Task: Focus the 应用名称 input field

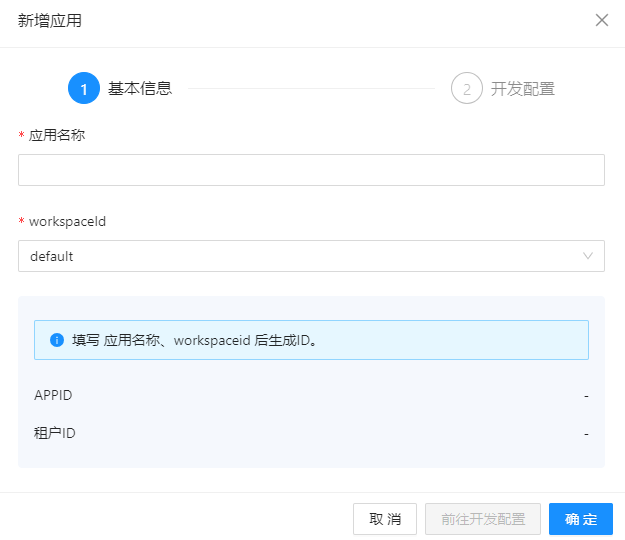Action: [x=311, y=170]
